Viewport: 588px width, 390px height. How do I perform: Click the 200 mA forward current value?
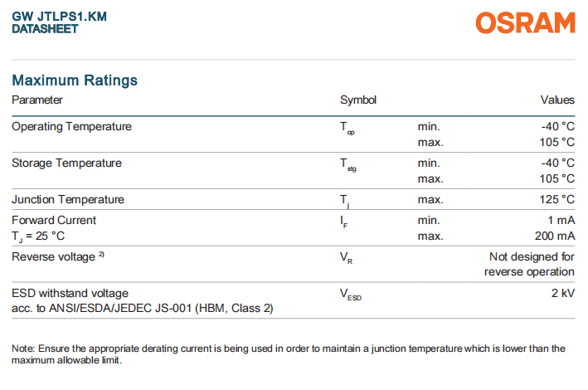[x=552, y=236]
